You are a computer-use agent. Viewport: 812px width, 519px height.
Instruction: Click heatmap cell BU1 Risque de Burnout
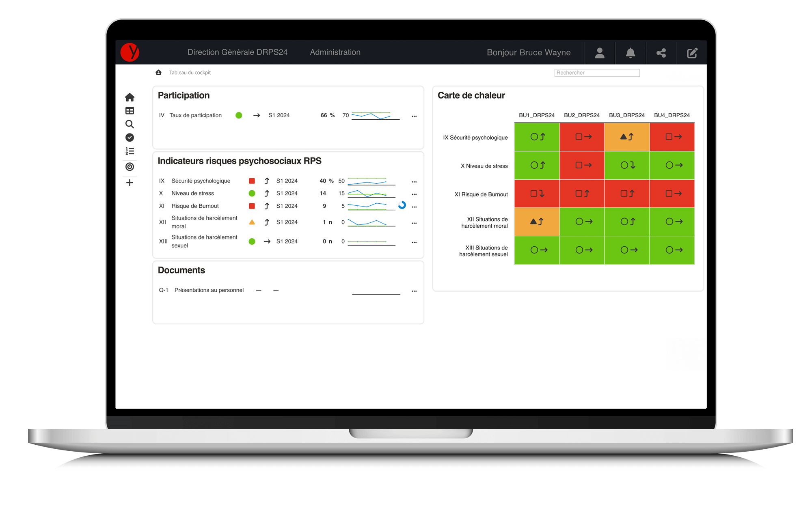coord(537,194)
